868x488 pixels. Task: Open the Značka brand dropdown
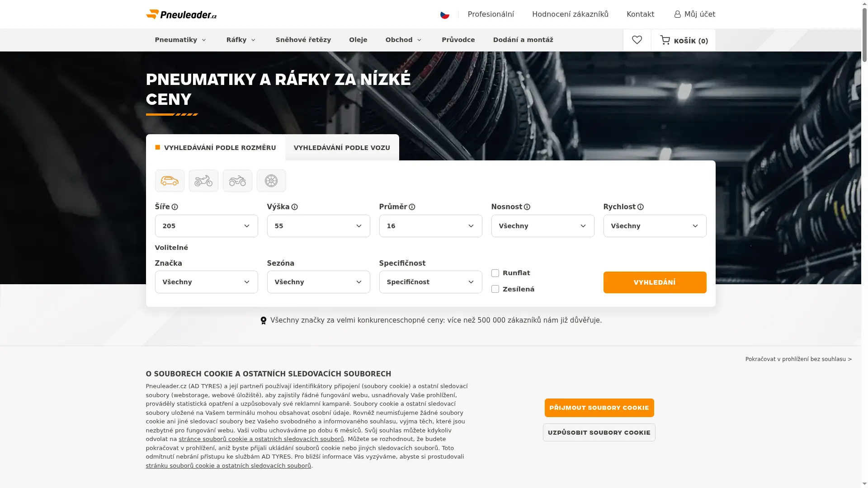click(207, 282)
